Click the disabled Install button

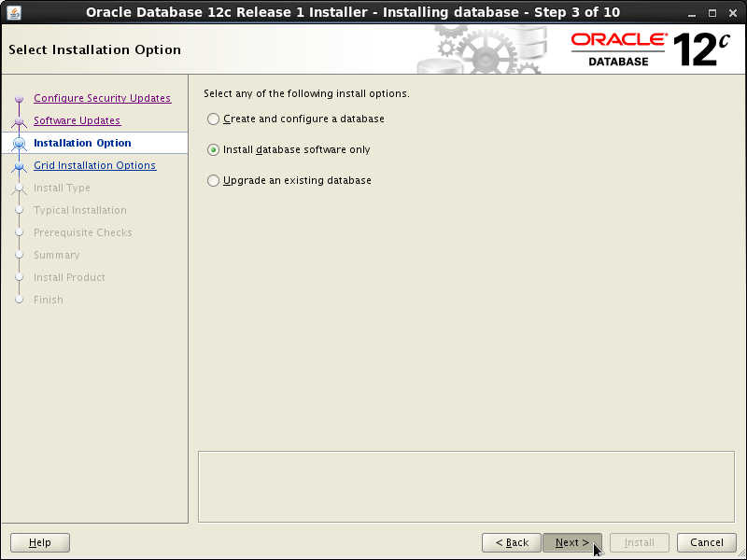click(640, 542)
